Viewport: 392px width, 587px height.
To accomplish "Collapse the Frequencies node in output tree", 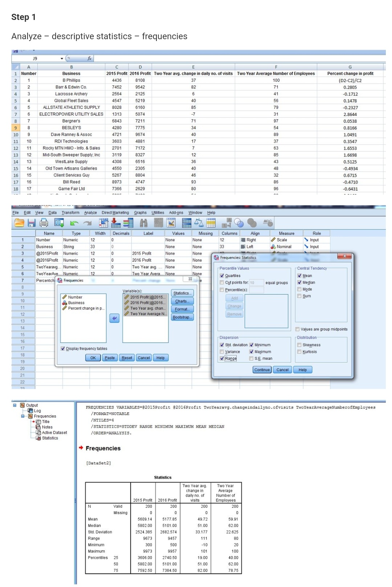I will (23, 416).
